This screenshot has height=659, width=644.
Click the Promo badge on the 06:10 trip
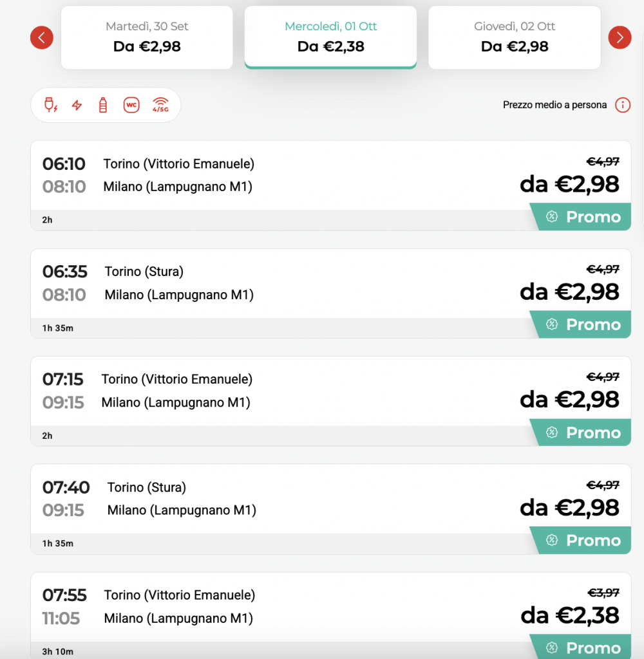582,217
